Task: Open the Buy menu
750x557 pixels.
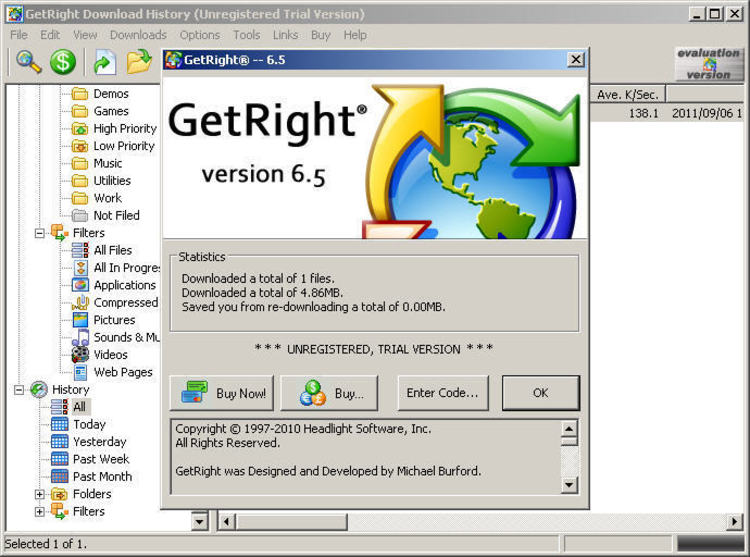Action: (320, 35)
